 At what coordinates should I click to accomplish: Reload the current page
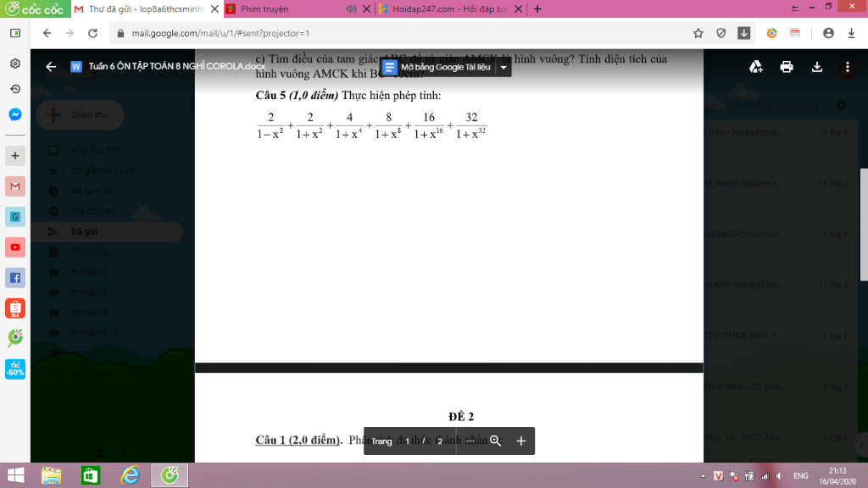click(92, 33)
